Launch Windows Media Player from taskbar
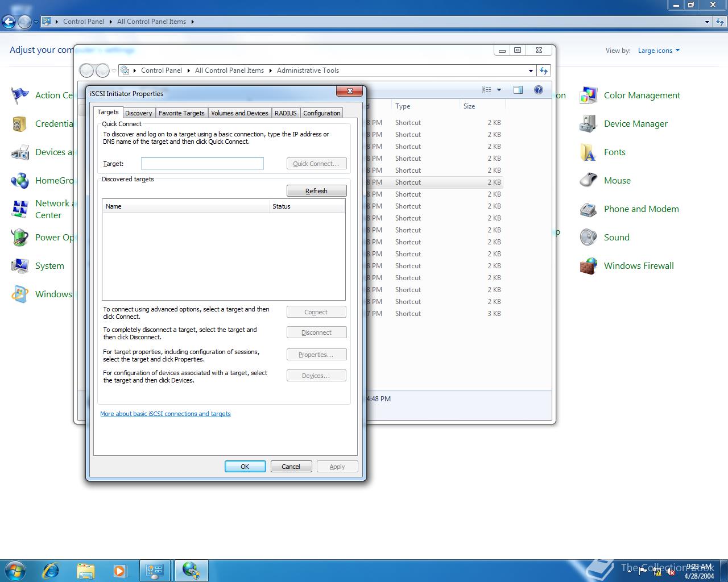The image size is (728, 582). [x=119, y=571]
